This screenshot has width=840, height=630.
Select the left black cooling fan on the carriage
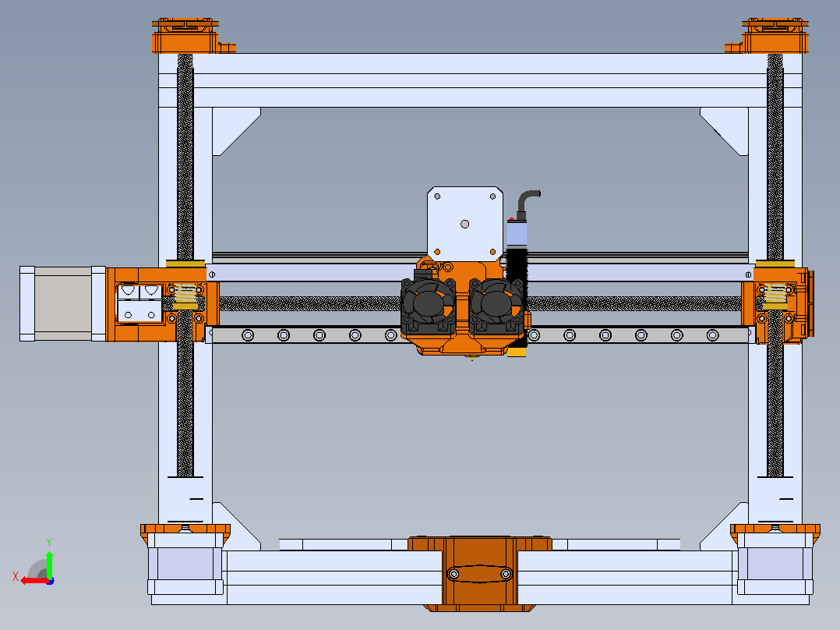[428, 305]
